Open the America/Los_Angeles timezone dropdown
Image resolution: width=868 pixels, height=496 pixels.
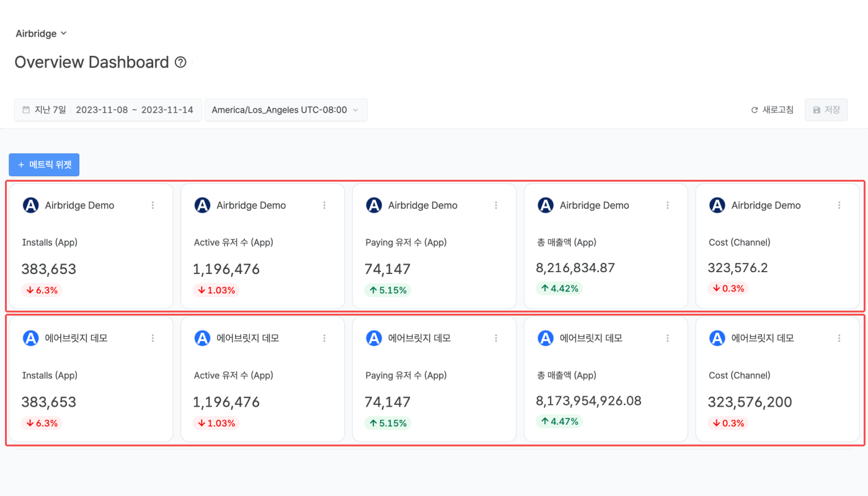[286, 110]
